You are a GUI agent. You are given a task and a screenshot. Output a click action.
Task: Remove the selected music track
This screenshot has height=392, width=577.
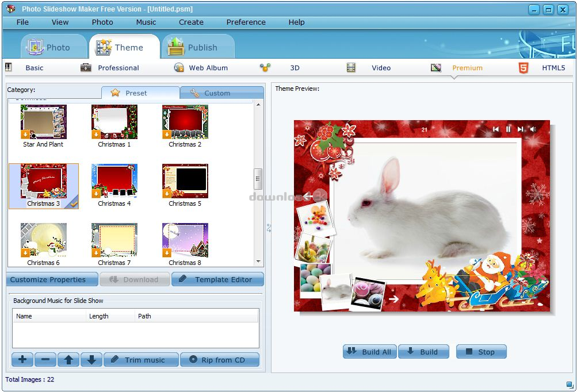pos(45,359)
